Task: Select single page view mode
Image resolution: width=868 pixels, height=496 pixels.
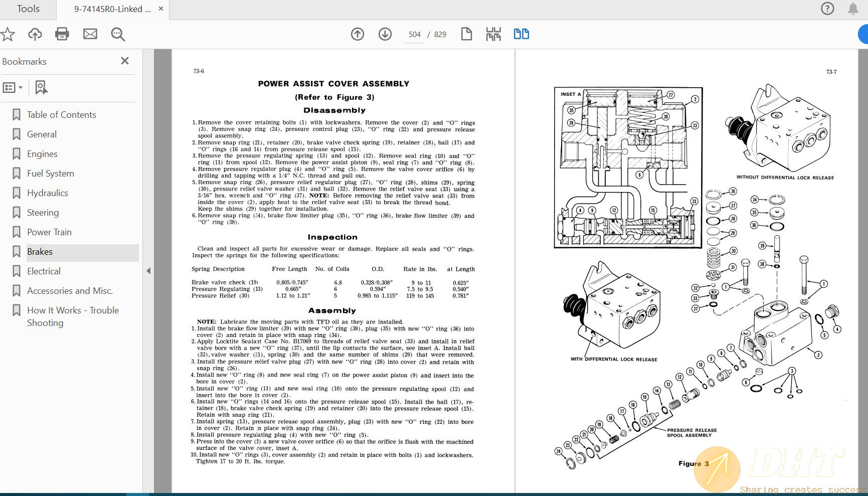Action: point(466,34)
